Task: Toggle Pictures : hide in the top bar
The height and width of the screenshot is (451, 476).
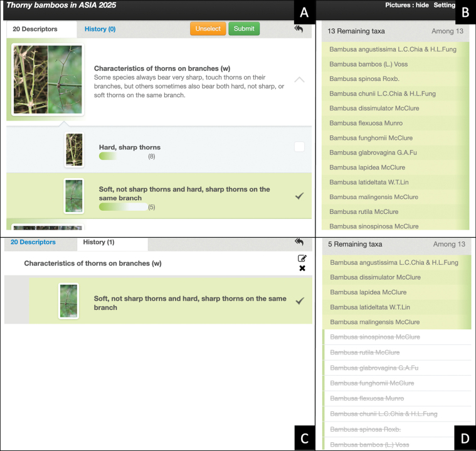Action: point(407,5)
